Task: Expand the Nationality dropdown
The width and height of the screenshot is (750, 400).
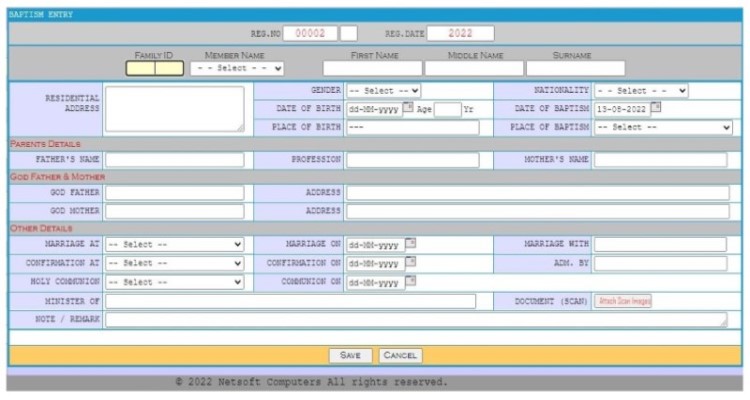Action: click(x=641, y=90)
